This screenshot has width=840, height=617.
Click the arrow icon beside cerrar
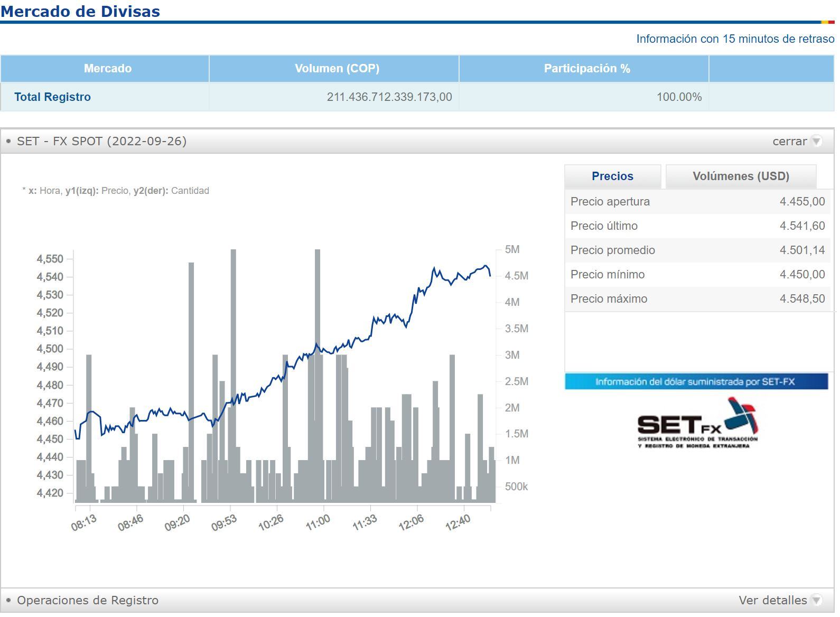[x=816, y=142]
